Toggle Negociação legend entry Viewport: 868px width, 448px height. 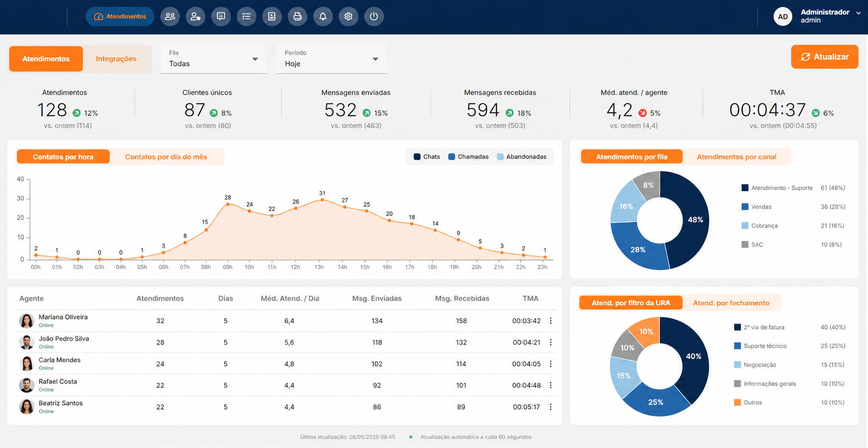tap(756, 365)
